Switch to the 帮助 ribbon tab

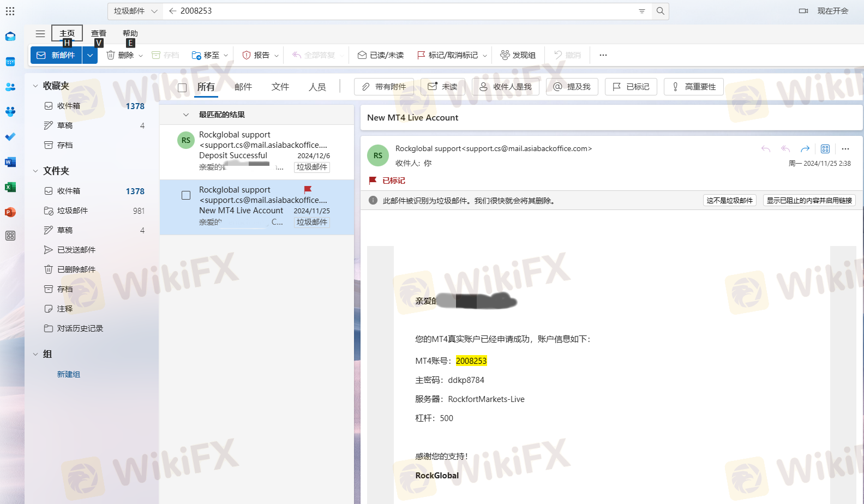tap(130, 33)
